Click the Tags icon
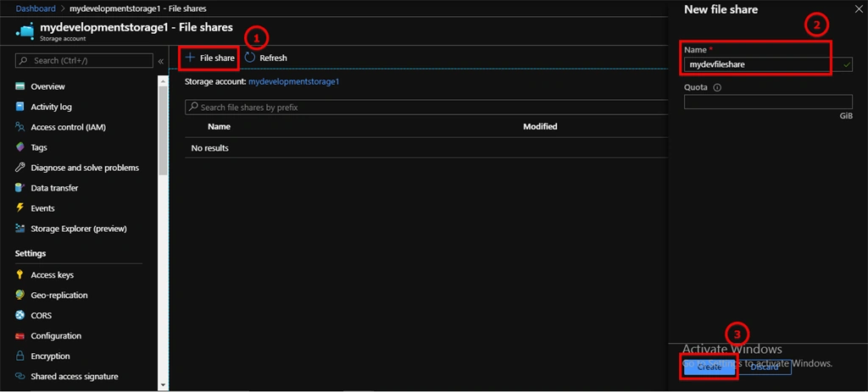 pos(20,147)
